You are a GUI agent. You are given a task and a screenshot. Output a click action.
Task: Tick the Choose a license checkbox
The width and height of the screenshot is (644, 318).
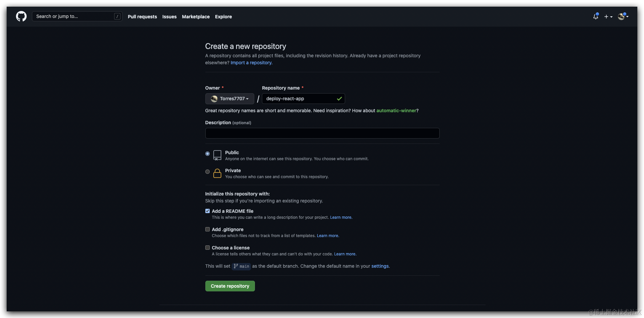tap(207, 248)
